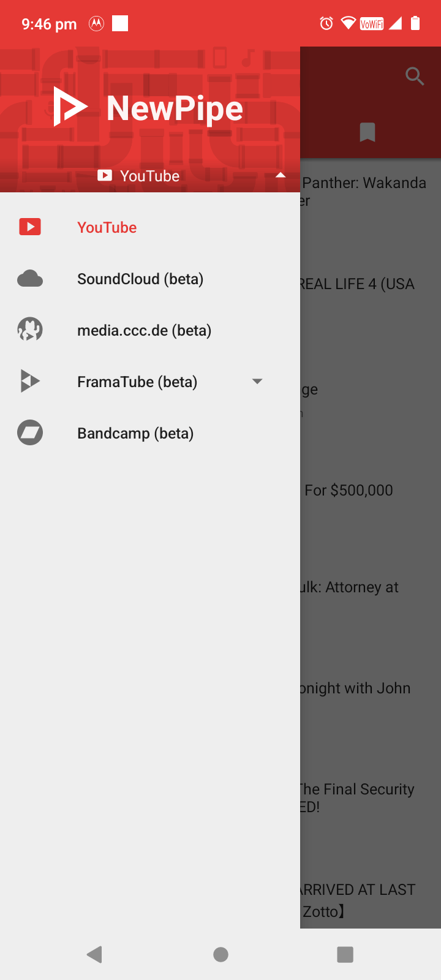
Task: Tap the YouTube service selector in header
Action: 149,176
